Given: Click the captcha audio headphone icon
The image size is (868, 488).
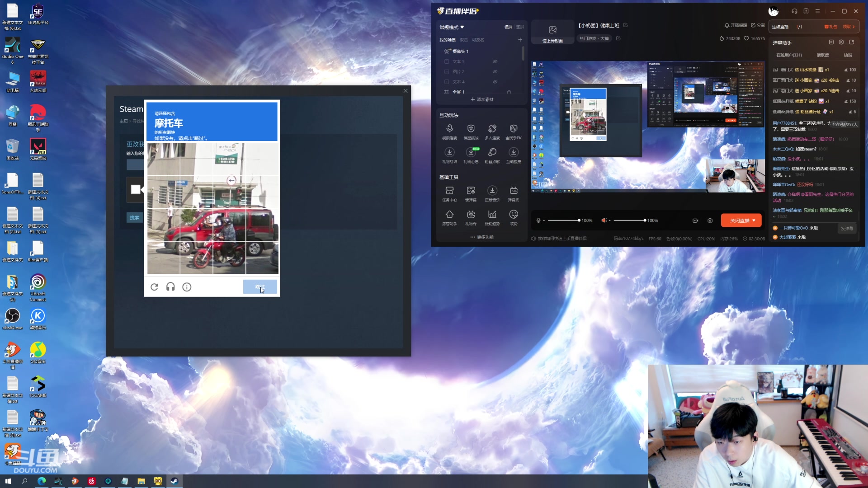Looking at the screenshot, I should [x=170, y=287].
